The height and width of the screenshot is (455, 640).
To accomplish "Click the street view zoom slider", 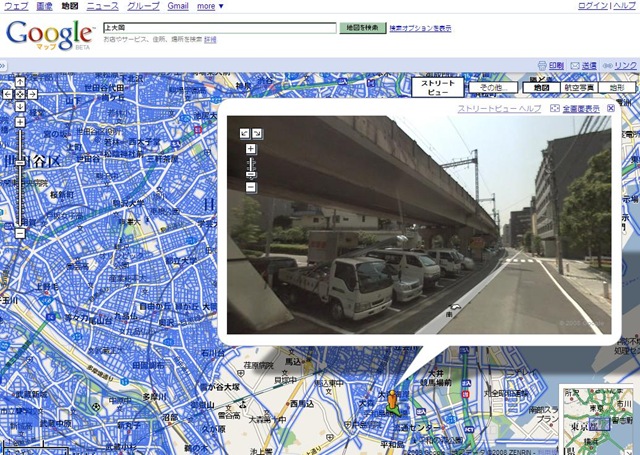I will (x=251, y=175).
